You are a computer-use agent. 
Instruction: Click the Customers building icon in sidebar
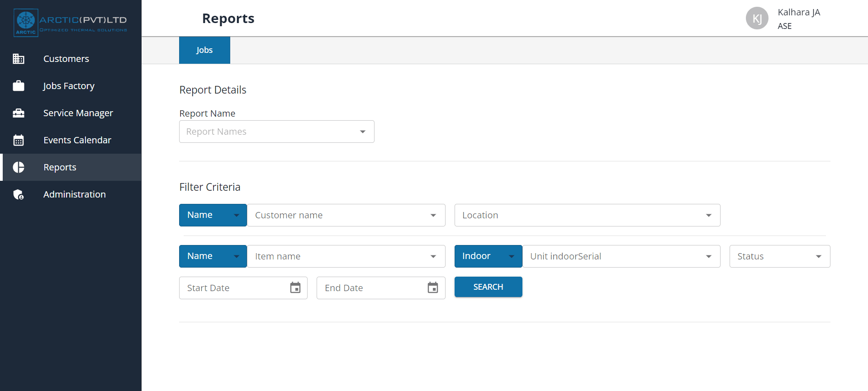[x=19, y=59]
